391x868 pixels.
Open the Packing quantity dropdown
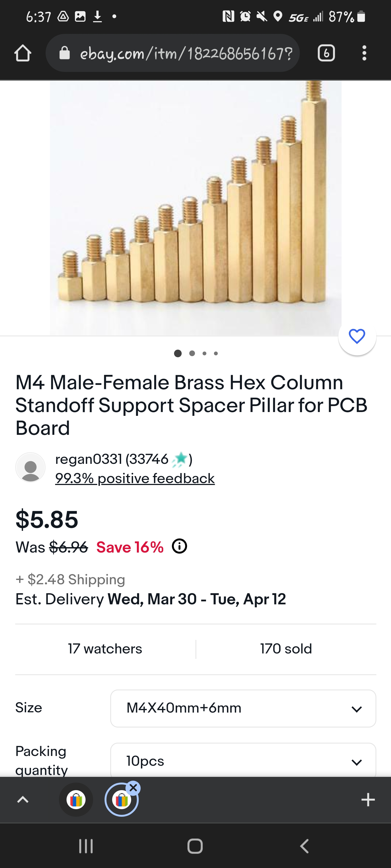[243, 761]
